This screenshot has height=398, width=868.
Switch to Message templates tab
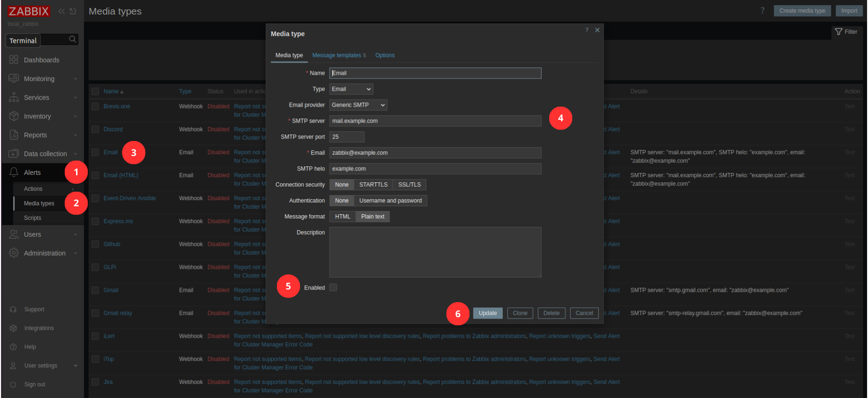339,55
